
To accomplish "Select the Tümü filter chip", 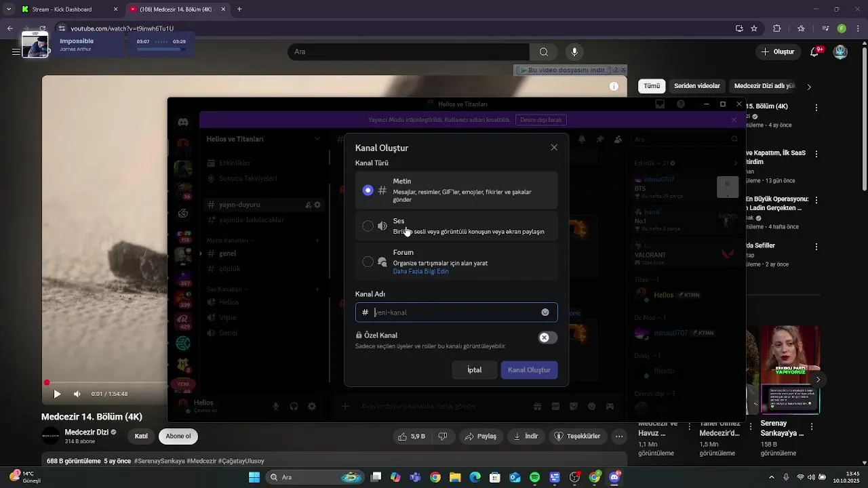I will [652, 86].
